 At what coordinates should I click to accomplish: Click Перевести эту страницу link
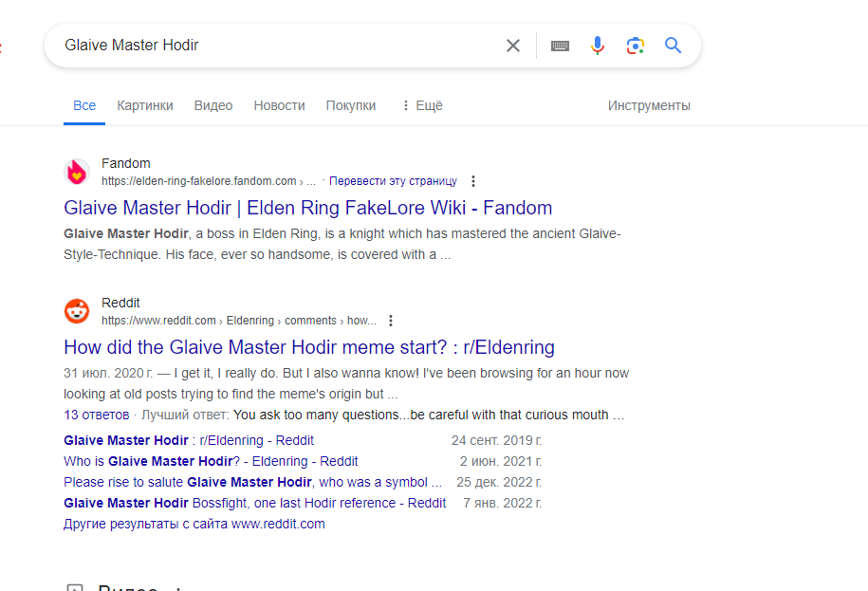point(393,181)
